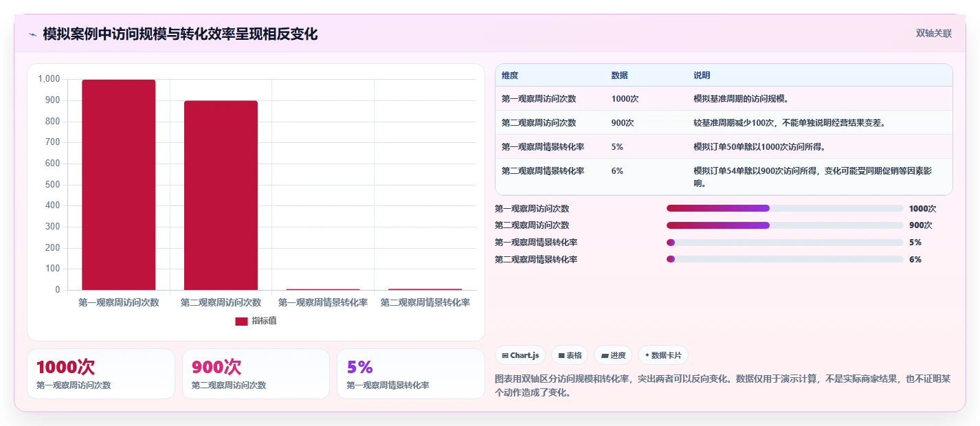The width and height of the screenshot is (980, 426).
Task: Click the 第一观察周情景转化率 progress bar
Action: (x=785, y=243)
